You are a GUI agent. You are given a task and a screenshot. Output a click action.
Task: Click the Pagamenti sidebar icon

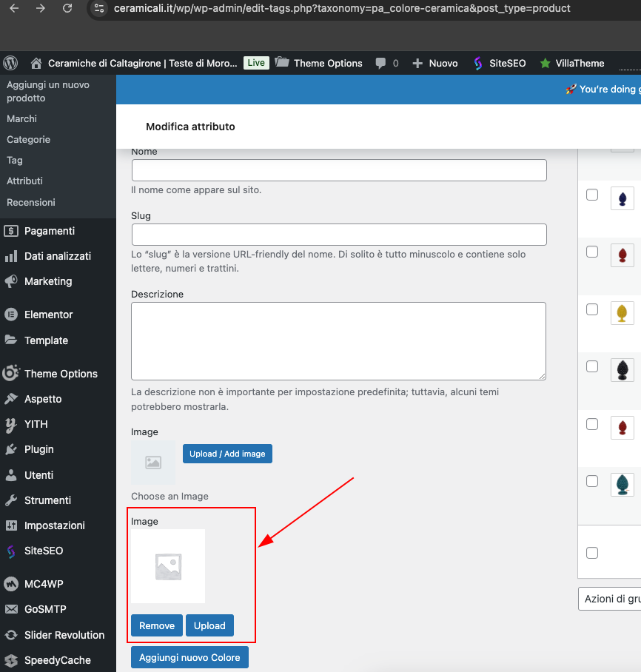coord(11,231)
